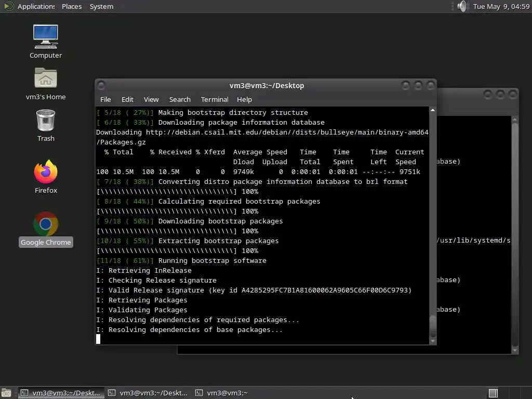Close the front terminal window

coord(430,85)
